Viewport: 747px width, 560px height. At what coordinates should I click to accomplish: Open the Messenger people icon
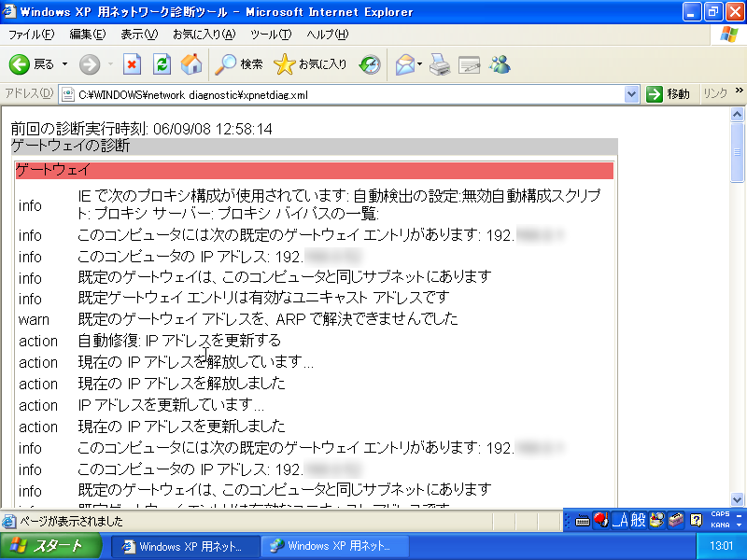coord(500,64)
